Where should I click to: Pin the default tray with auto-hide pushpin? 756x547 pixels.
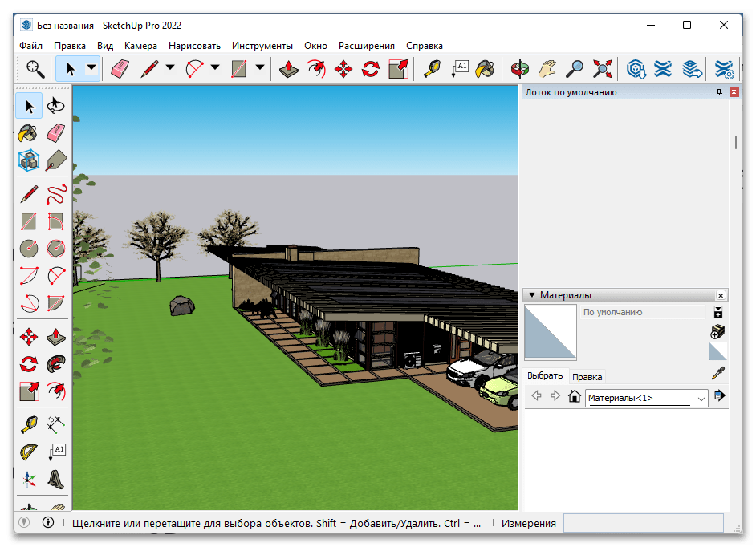pos(719,93)
